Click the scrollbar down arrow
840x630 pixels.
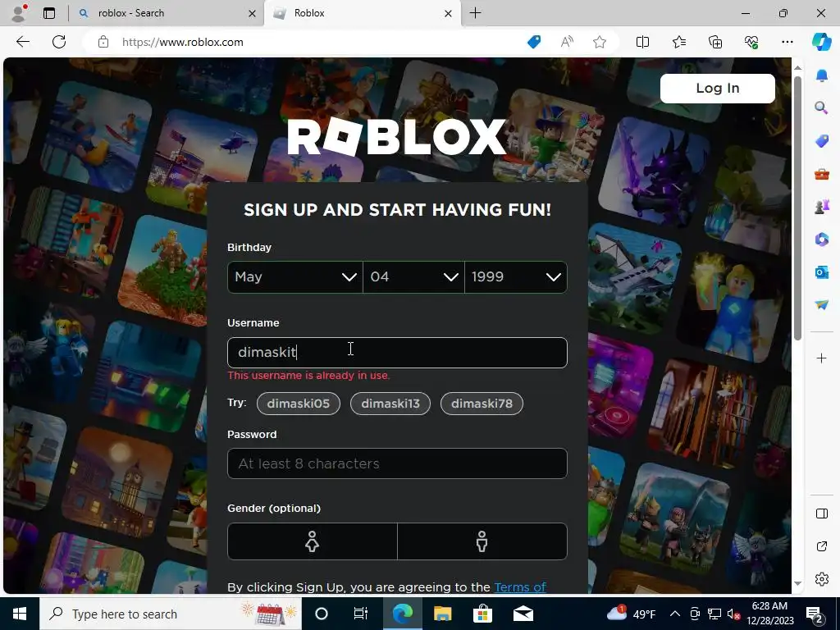(x=797, y=583)
